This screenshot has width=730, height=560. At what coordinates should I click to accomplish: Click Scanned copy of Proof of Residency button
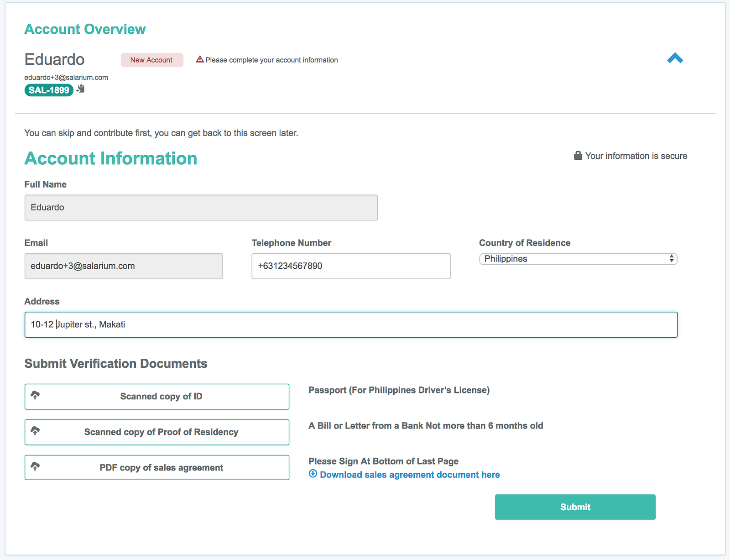157,432
